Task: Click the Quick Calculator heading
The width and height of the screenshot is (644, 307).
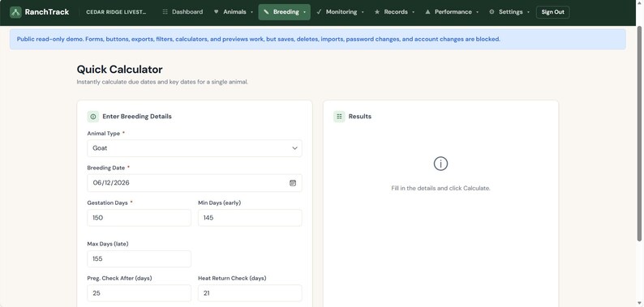Action: point(119,70)
